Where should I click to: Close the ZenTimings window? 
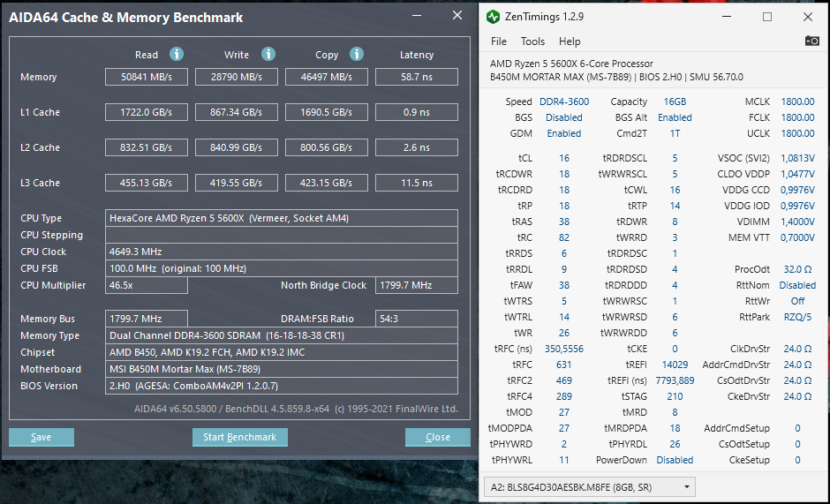pos(808,17)
